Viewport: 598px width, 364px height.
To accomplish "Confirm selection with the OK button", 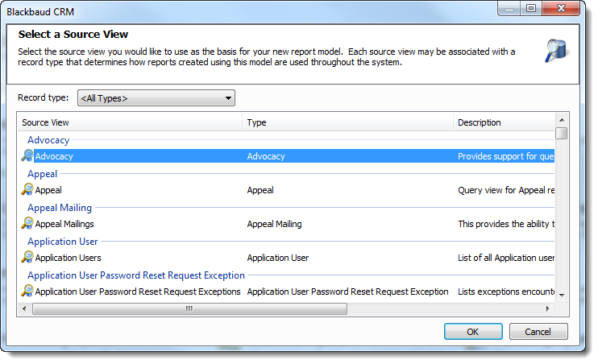I will (x=473, y=332).
